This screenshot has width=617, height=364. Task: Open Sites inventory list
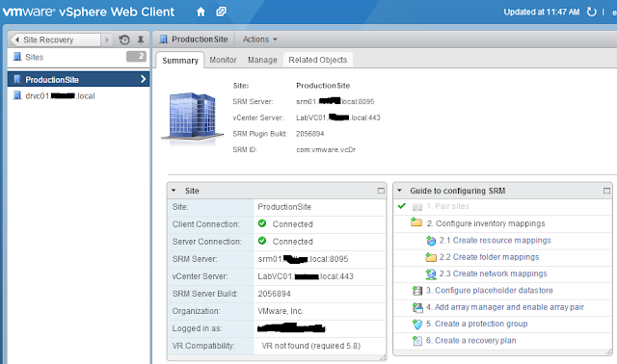(x=35, y=58)
